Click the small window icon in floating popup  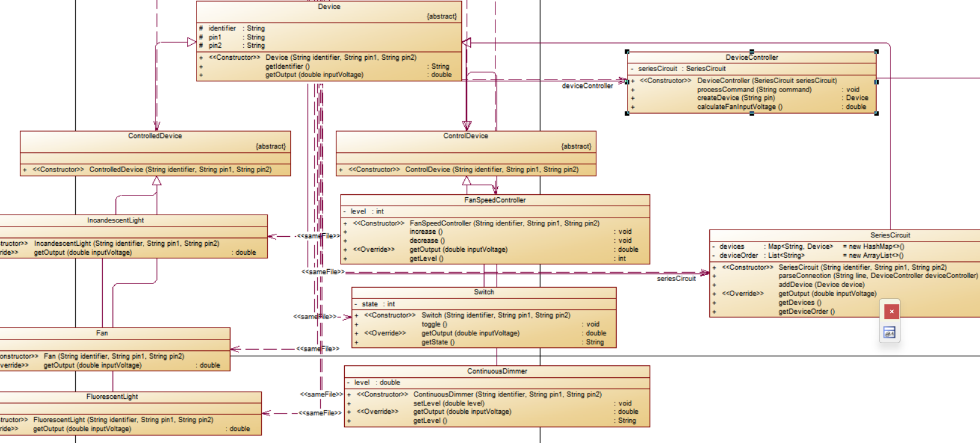889,332
